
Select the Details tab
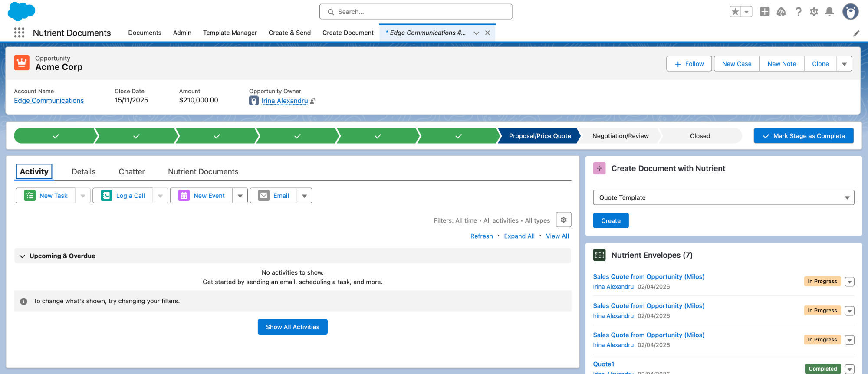[x=83, y=172]
